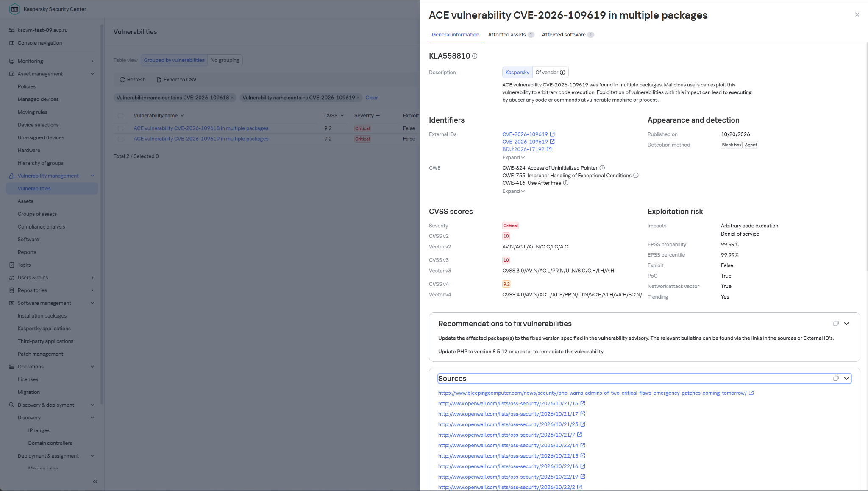
Task: Click info icon beside CWE-755 entry
Action: point(636,176)
